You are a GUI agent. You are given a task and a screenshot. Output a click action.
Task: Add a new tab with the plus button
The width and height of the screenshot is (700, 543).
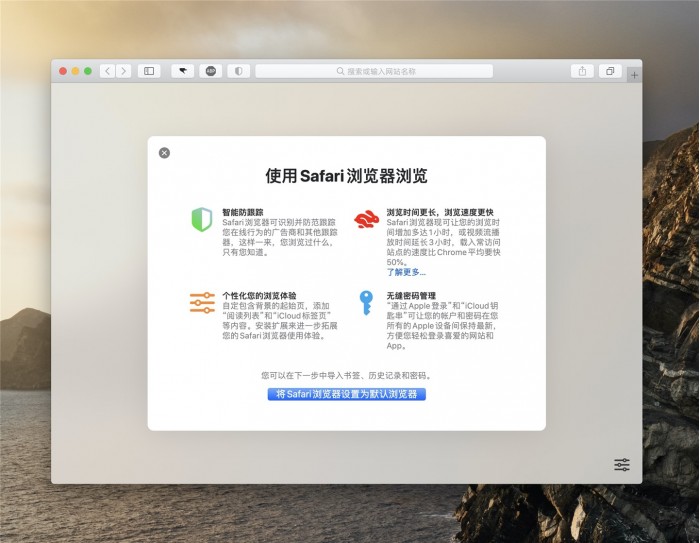click(x=634, y=75)
